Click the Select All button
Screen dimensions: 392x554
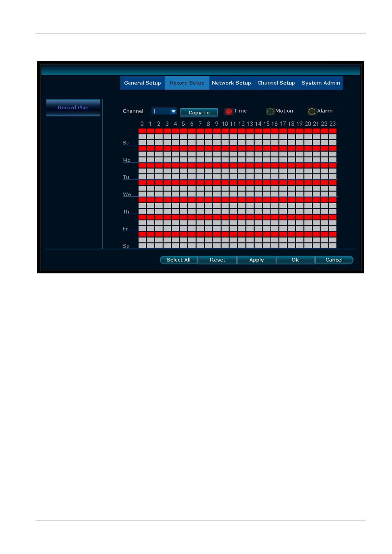(179, 260)
